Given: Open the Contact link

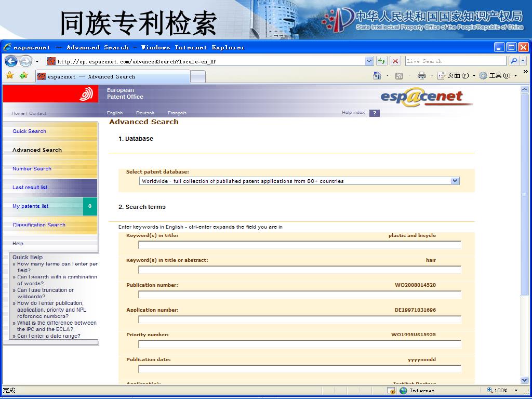Looking at the screenshot, I should [37, 113].
